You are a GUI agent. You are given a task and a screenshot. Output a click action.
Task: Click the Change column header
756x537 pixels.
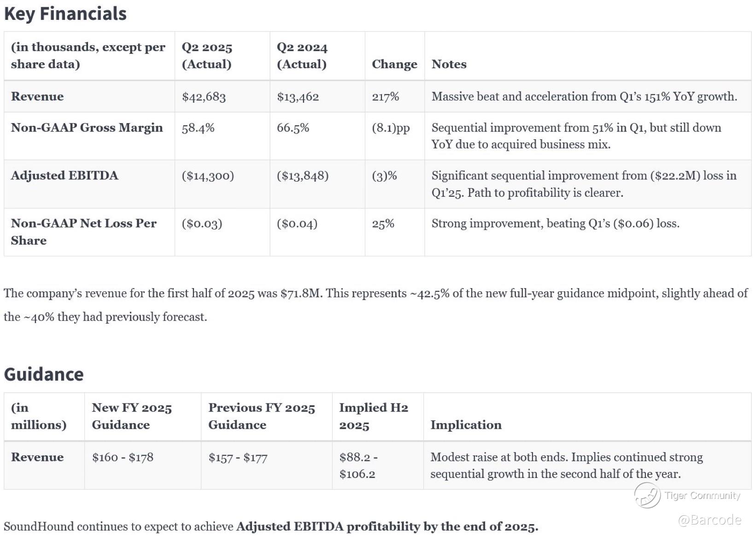click(x=394, y=64)
